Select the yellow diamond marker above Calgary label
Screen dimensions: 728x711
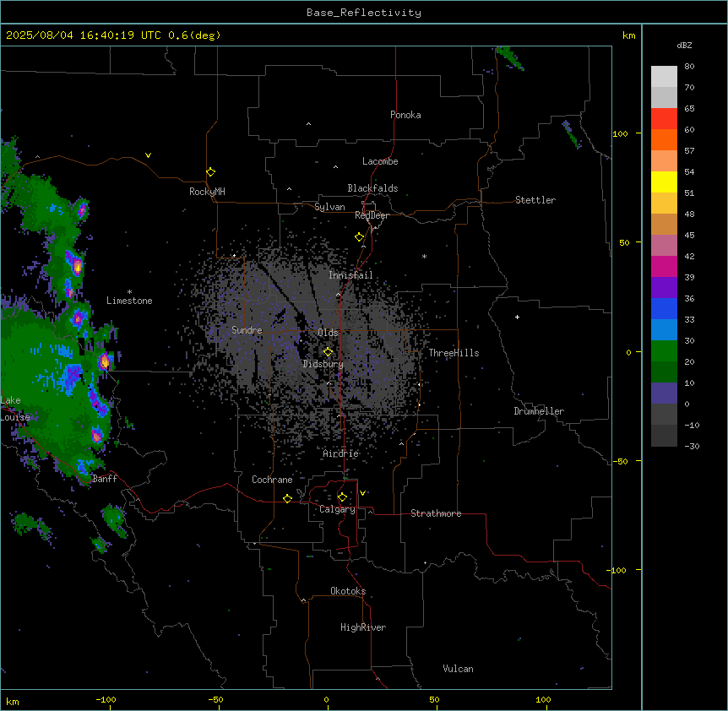click(x=342, y=497)
